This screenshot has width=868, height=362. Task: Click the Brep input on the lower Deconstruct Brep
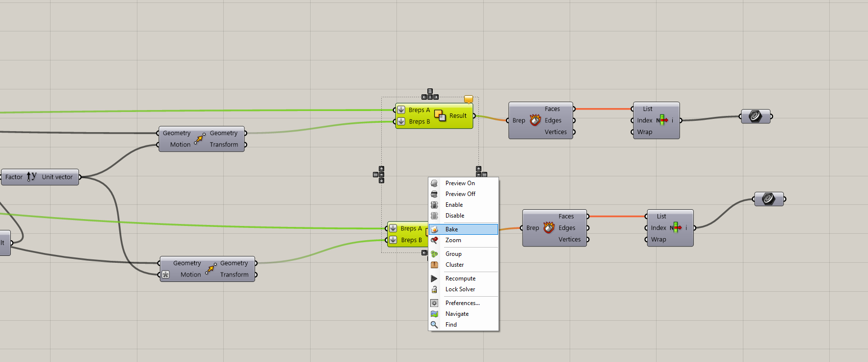coord(532,228)
